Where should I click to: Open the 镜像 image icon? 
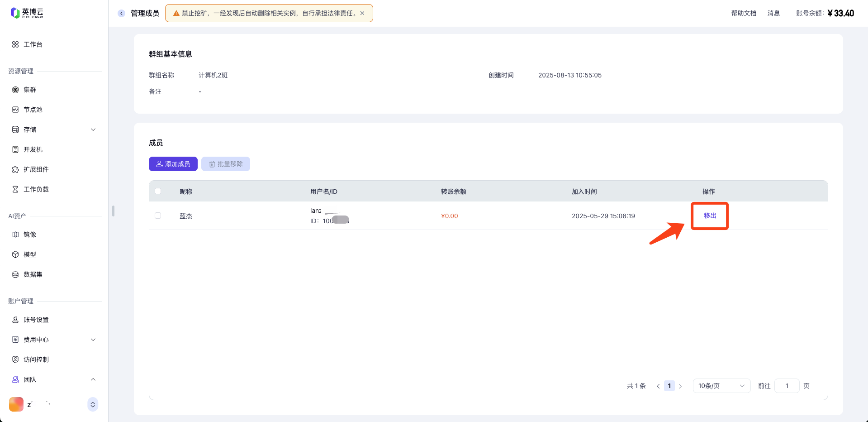point(15,235)
